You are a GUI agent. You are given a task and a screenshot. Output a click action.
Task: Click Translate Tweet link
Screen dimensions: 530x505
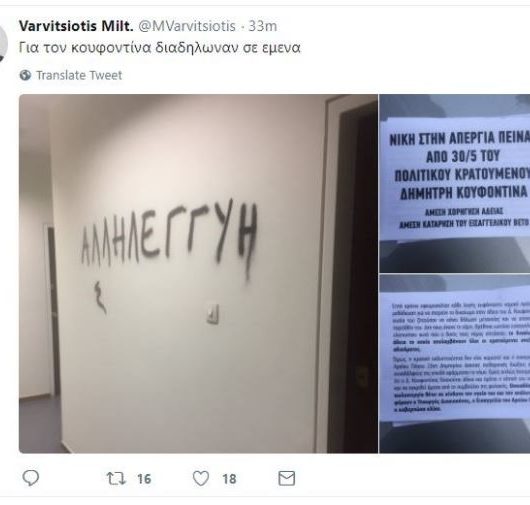click(x=79, y=75)
